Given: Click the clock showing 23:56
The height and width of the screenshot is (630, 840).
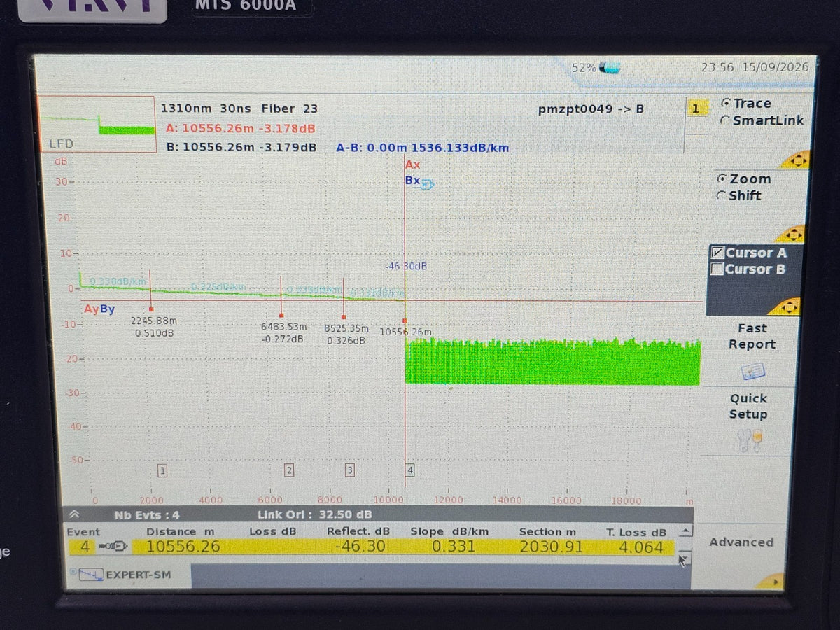Looking at the screenshot, I should click(717, 67).
